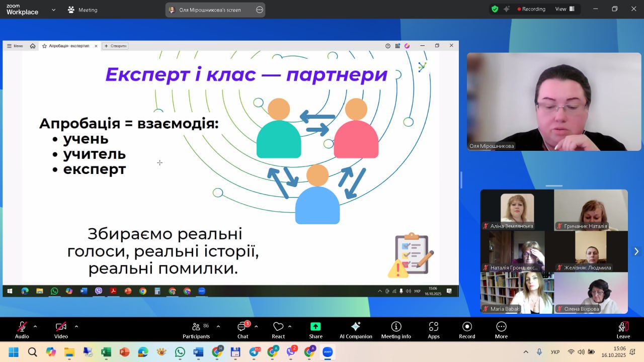This screenshot has width=644, height=362.
Task: Click the Створити button in shared window
Action: 115,46
